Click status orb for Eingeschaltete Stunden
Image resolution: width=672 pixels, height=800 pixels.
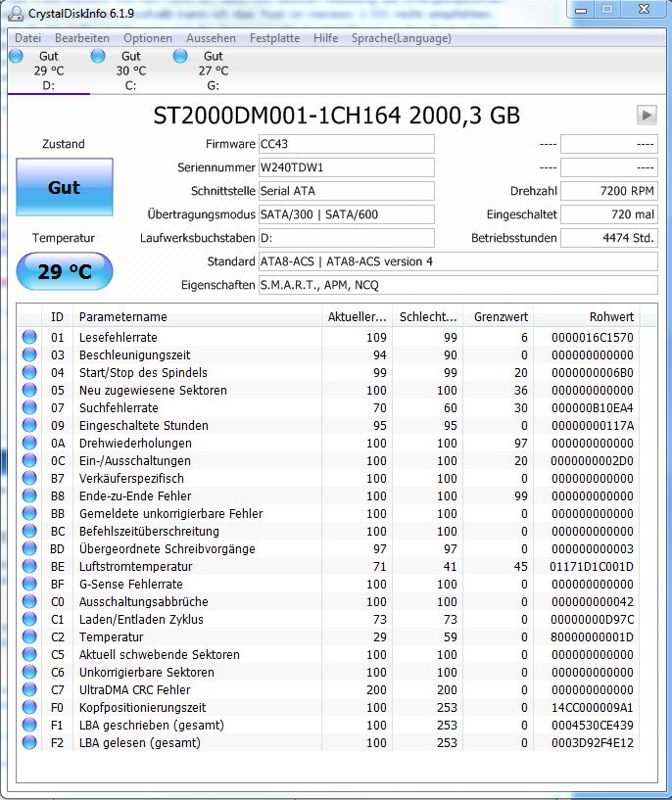pos(29,425)
